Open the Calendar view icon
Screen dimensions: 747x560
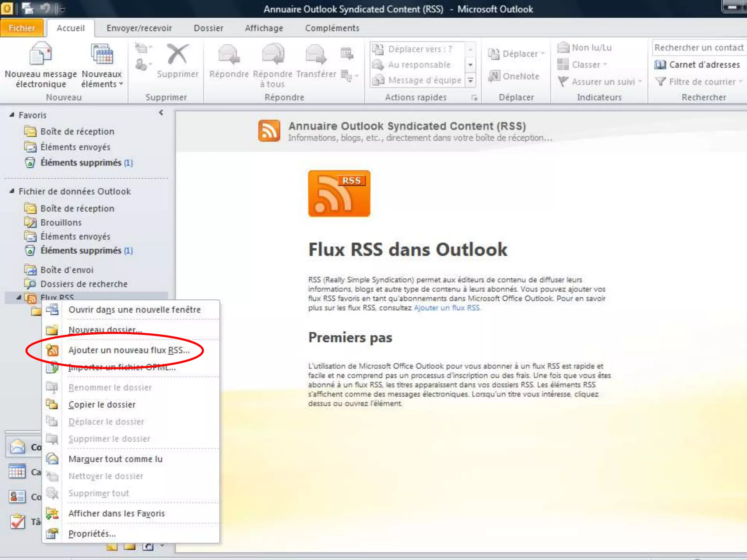point(18,472)
